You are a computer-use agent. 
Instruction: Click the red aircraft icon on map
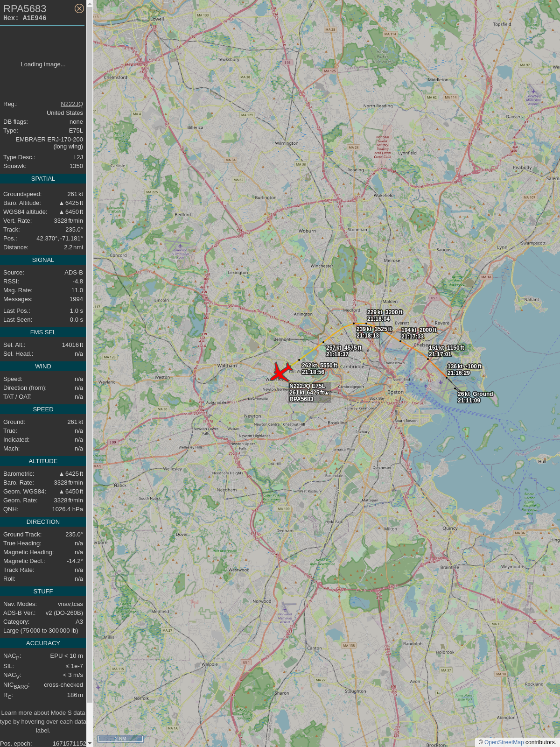[281, 372]
